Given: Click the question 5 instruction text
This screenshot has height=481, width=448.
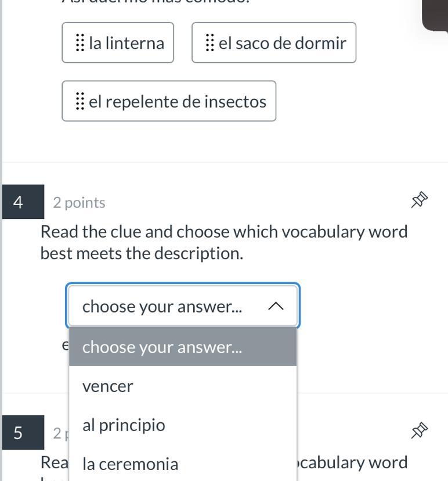Looking at the screenshot, I should (354, 463).
